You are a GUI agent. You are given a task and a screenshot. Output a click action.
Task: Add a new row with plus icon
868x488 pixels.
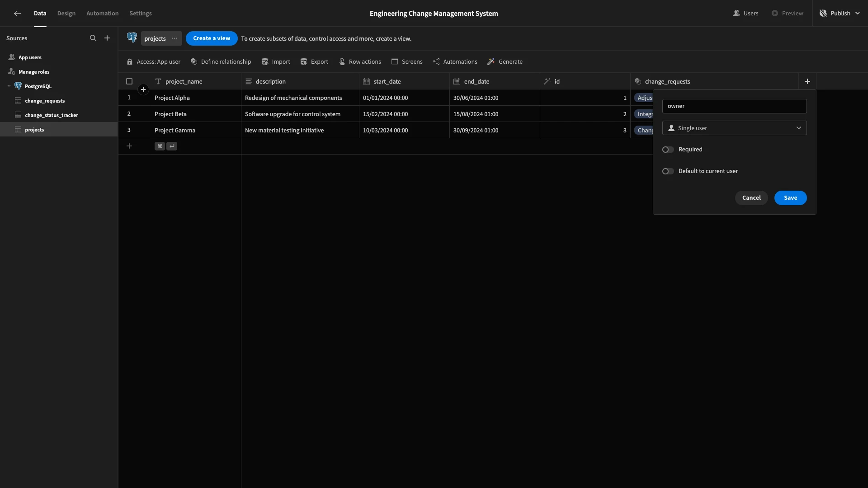point(129,146)
